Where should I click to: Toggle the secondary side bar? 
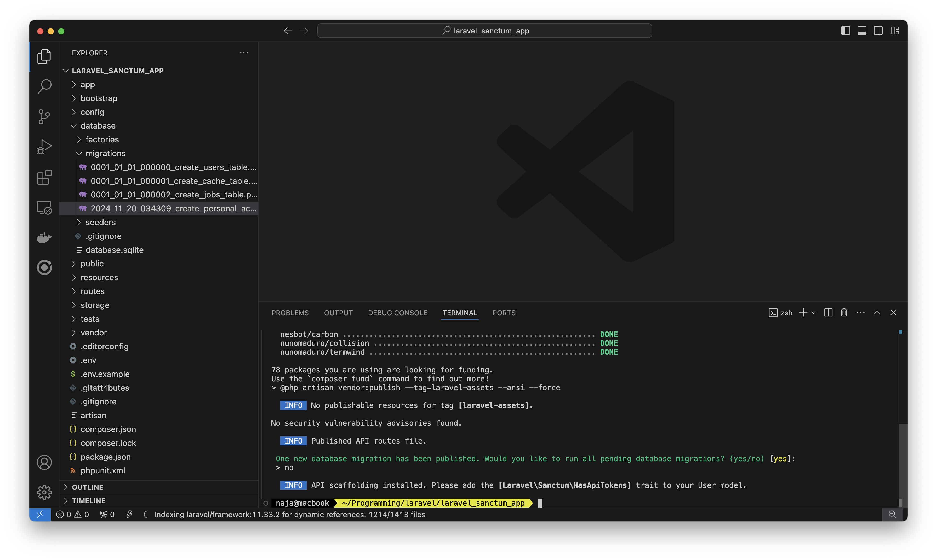pyautogui.click(x=878, y=31)
